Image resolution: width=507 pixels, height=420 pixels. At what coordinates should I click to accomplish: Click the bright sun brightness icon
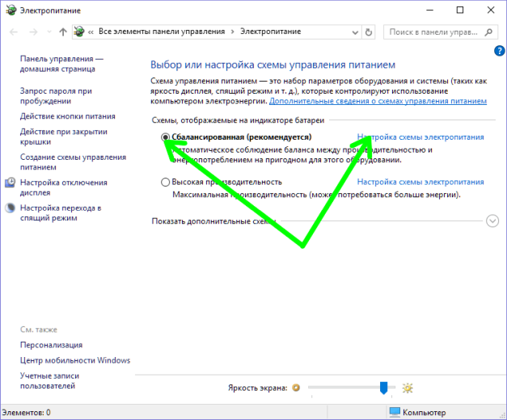pyautogui.click(x=408, y=388)
